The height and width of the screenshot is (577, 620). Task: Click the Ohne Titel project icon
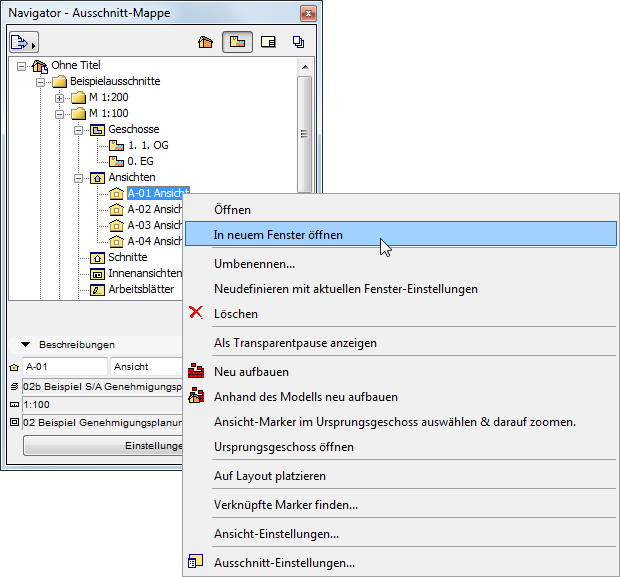point(40,66)
